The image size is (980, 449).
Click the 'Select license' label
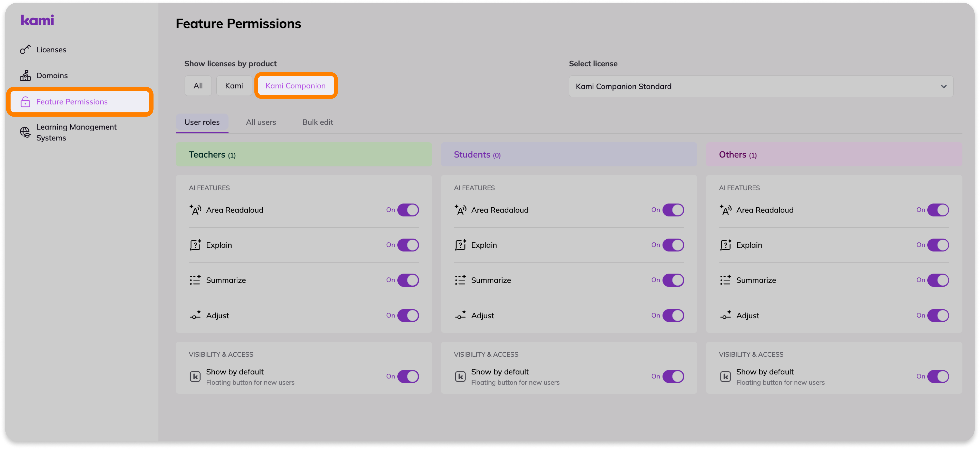[593, 63]
